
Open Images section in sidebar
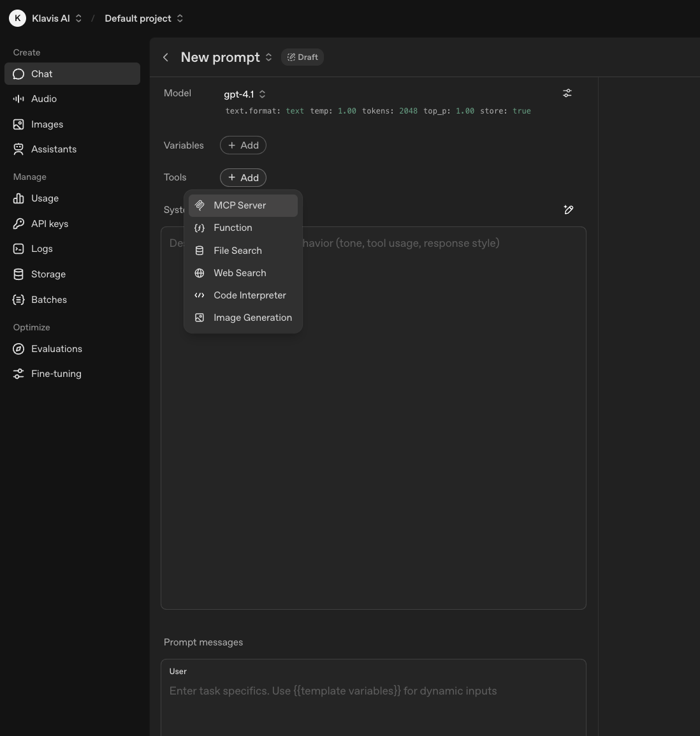pyautogui.click(x=72, y=124)
